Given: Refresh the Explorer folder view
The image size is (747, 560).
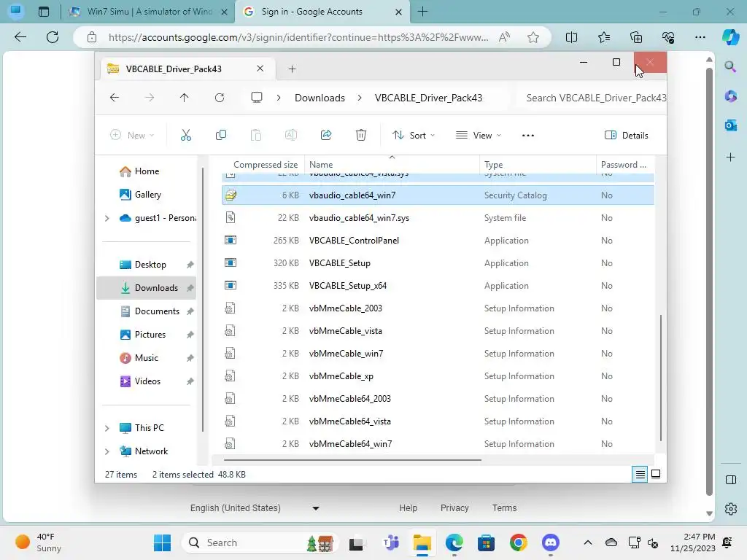Looking at the screenshot, I should coord(219,98).
